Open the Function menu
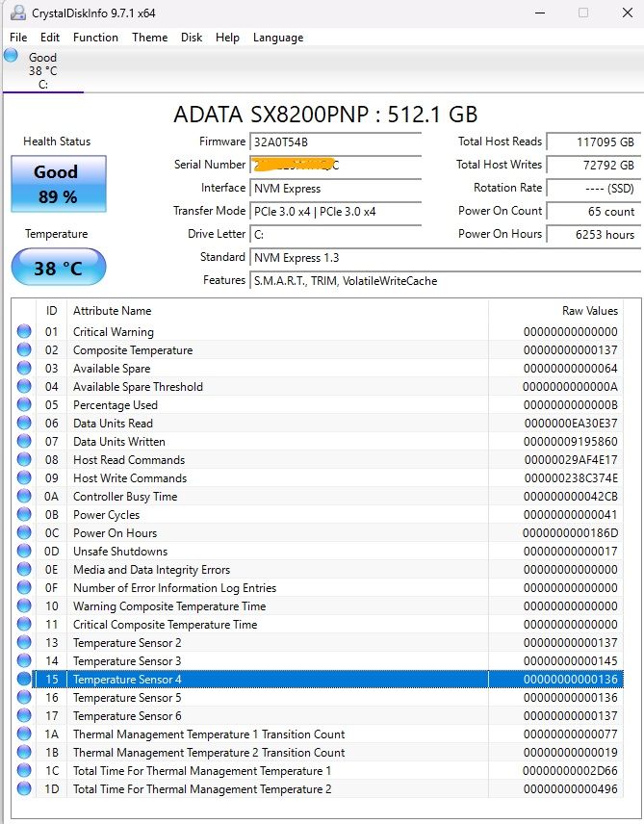The image size is (644, 824). click(x=95, y=38)
